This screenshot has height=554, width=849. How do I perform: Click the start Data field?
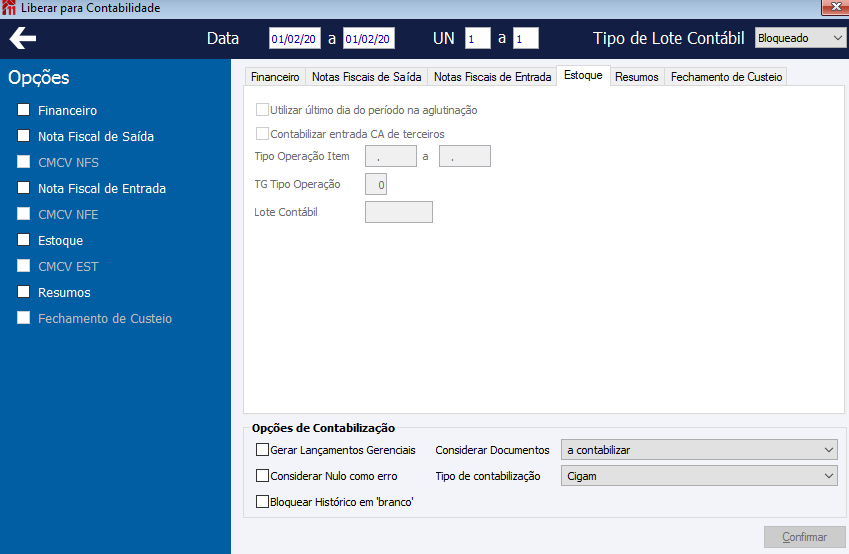[295, 38]
